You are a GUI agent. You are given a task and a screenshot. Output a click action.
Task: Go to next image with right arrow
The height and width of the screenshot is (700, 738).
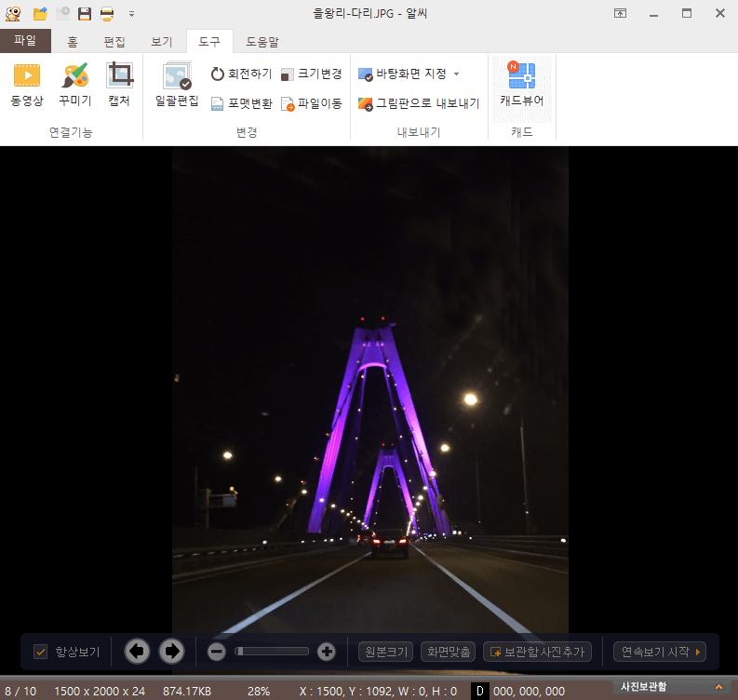click(172, 652)
